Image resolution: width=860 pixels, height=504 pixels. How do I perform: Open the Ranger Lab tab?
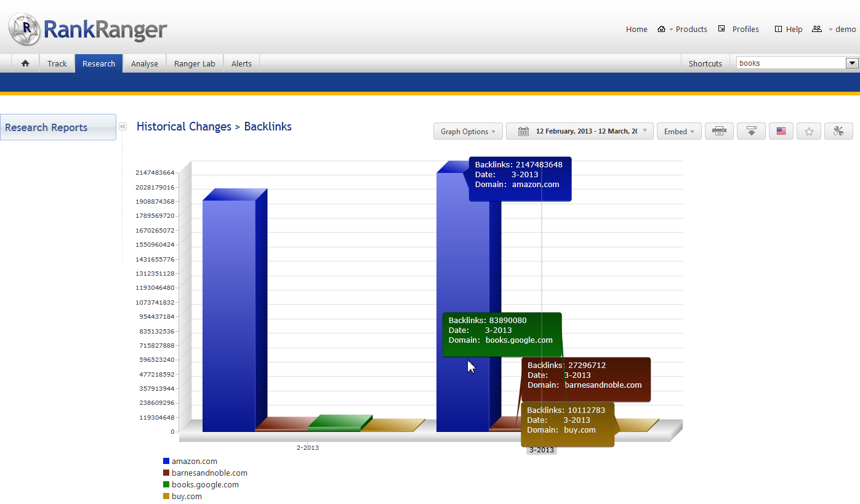coord(195,63)
